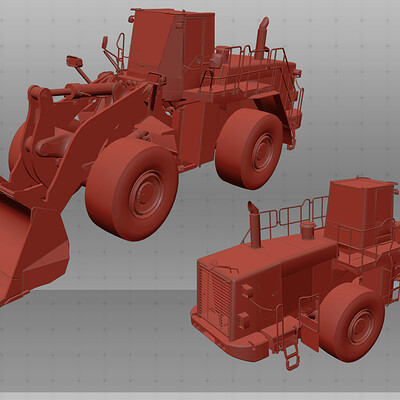Select the exhaust stack on the small loader
The width and height of the screenshot is (400, 400).
coord(254,224)
